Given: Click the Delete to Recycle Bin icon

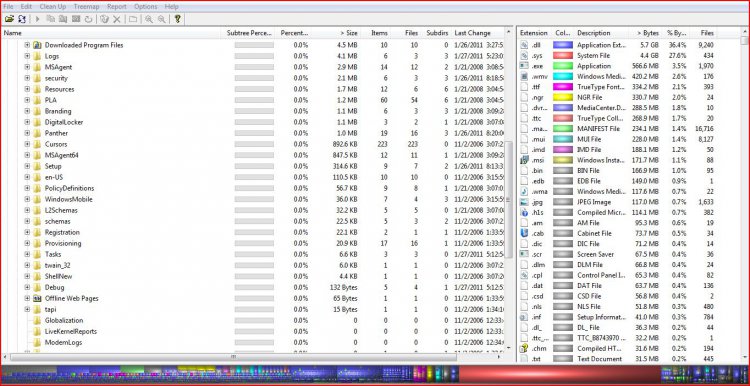Looking at the screenshot, I should [104, 19].
